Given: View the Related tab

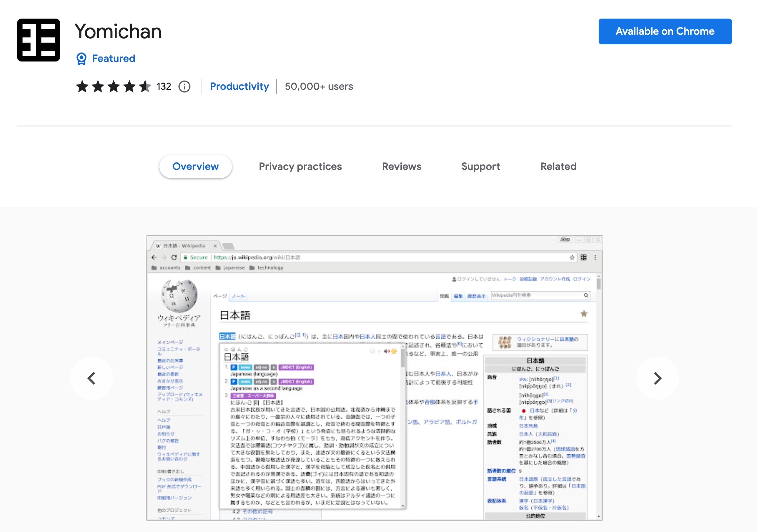Looking at the screenshot, I should pyautogui.click(x=558, y=167).
